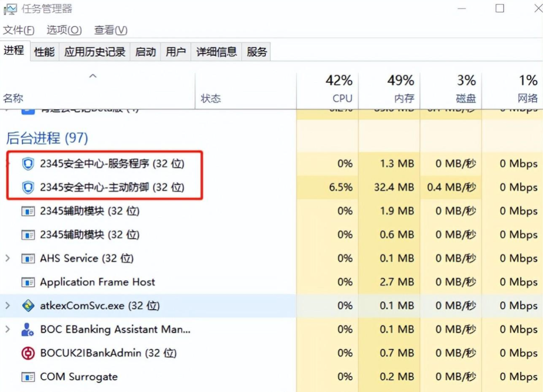This screenshot has width=544, height=392.
Task: Expand the atkexComSvc.exe process group
Action: point(7,305)
